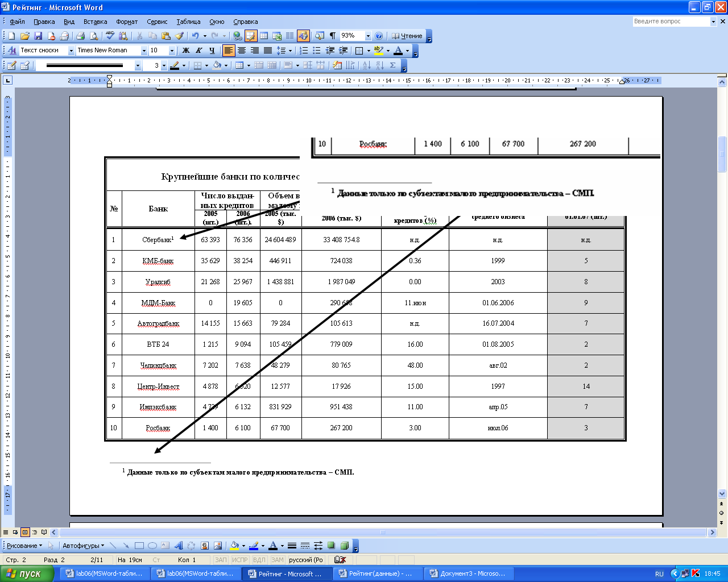The height and width of the screenshot is (582, 728).
Task: Apply numbered list formatting
Action: coord(304,51)
